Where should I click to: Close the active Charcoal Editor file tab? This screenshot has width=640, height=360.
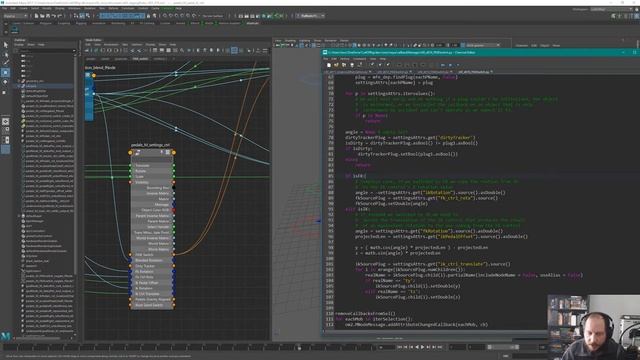[492, 72]
